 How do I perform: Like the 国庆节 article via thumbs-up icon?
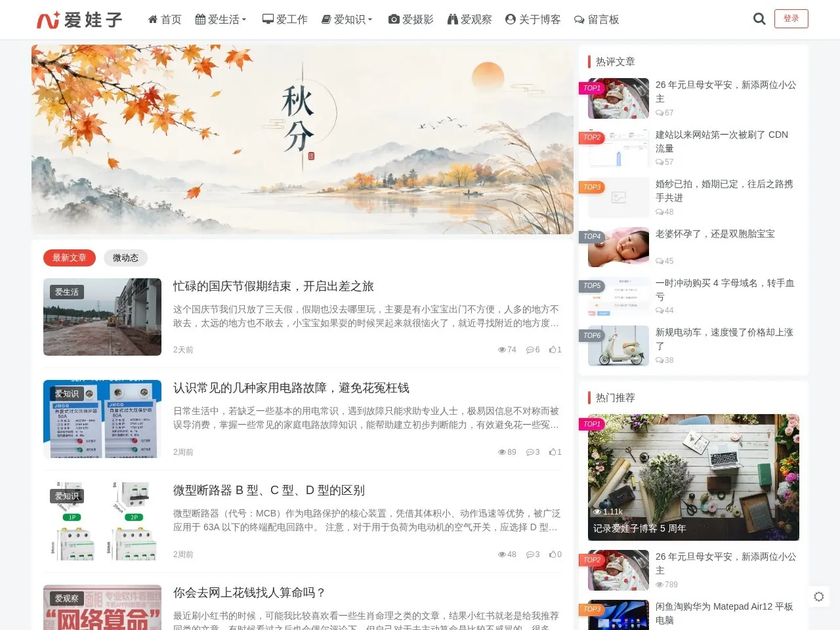tap(553, 350)
